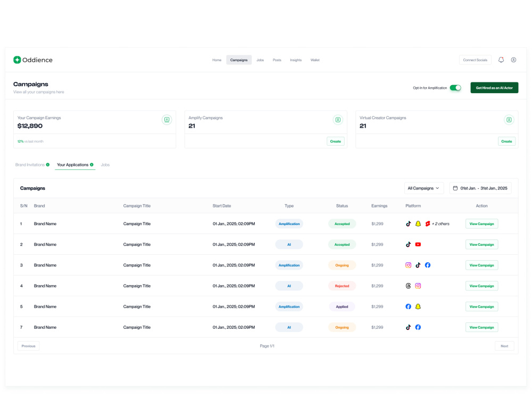This screenshot has height=399, width=532.
Task: Click the Amplification type badge in row 1
Action: click(289, 223)
